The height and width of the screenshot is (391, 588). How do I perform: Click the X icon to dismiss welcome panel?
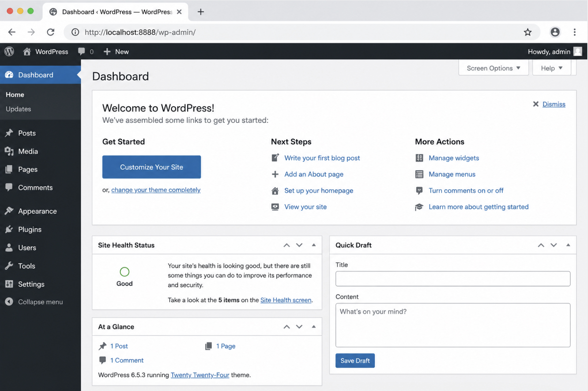[x=536, y=104]
